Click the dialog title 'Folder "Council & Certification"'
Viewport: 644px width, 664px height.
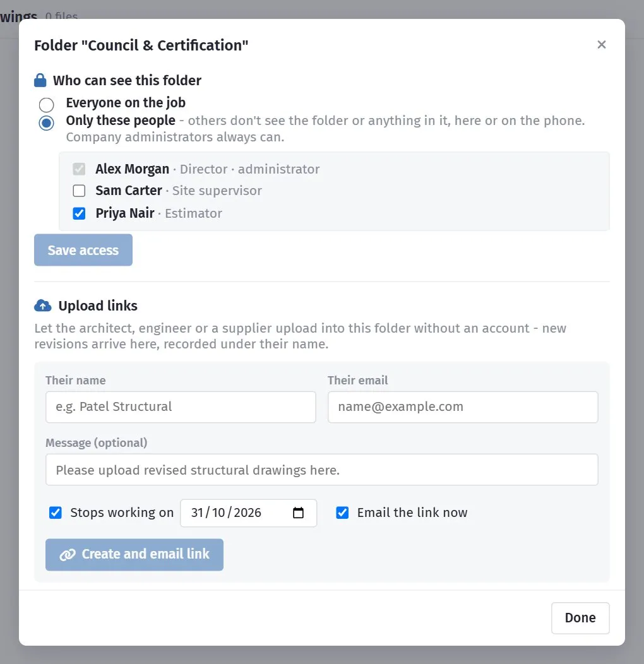point(141,45)
